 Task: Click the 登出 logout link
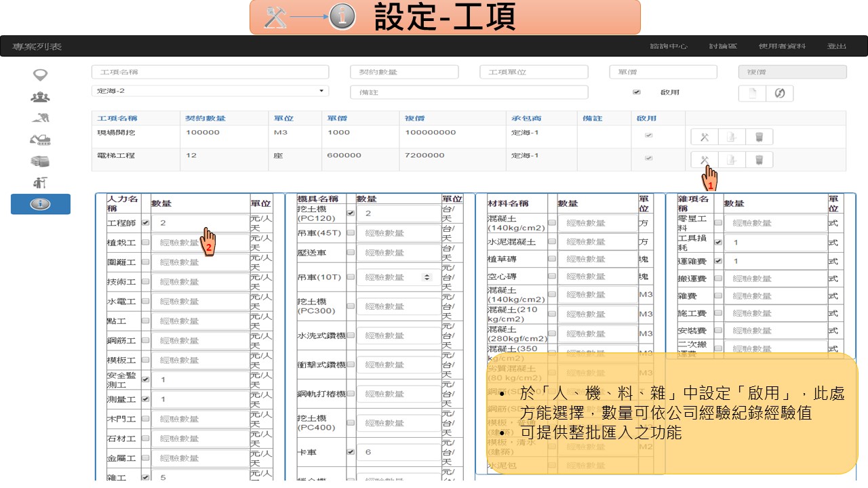click(x=836, y=46)
